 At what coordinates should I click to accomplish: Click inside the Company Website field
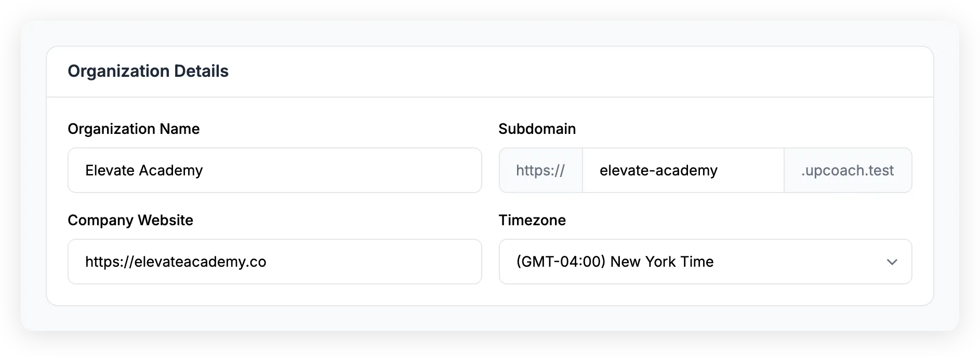pyautogui.click(x=275, y=262)
